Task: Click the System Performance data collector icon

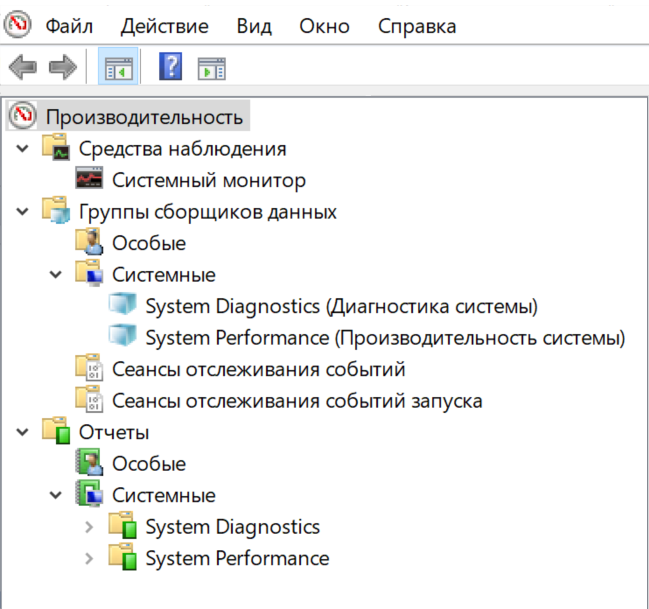Action: pyautogui.click(x=122, y=337)
